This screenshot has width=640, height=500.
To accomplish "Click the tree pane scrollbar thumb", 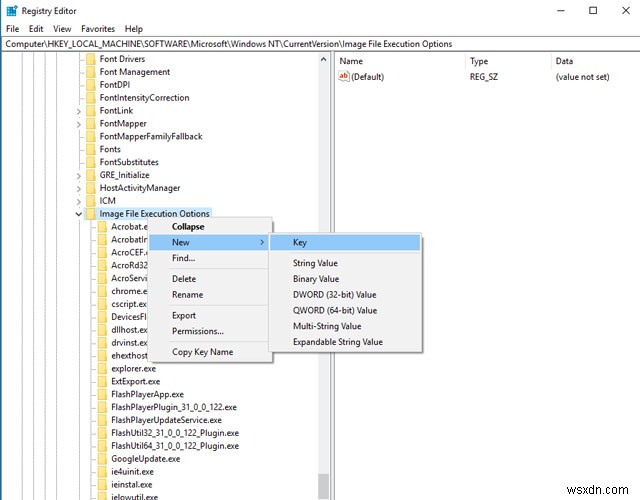I will tap(324, 486).
